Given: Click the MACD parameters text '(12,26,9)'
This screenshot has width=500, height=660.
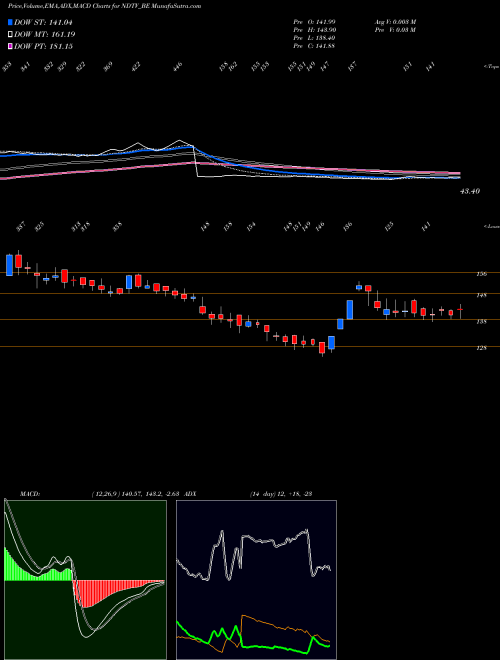Looking at the screenshot, I should [x=104, y=493].
